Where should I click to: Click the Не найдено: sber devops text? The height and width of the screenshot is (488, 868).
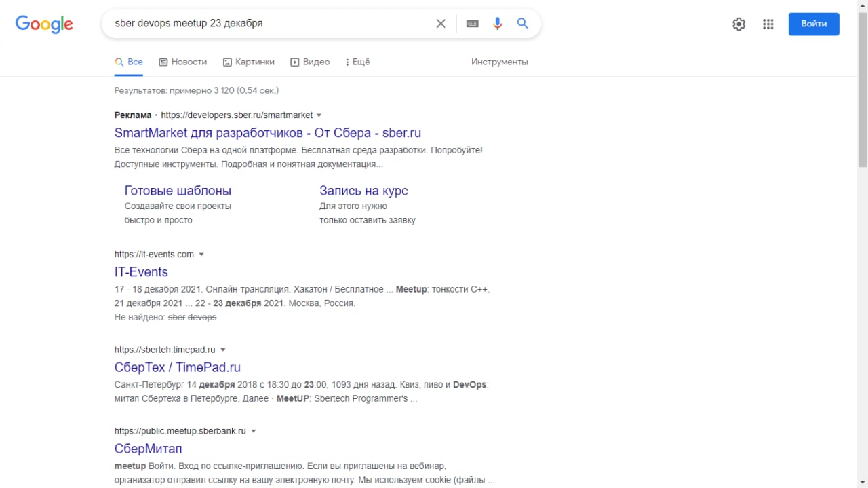tap(165, 317)
